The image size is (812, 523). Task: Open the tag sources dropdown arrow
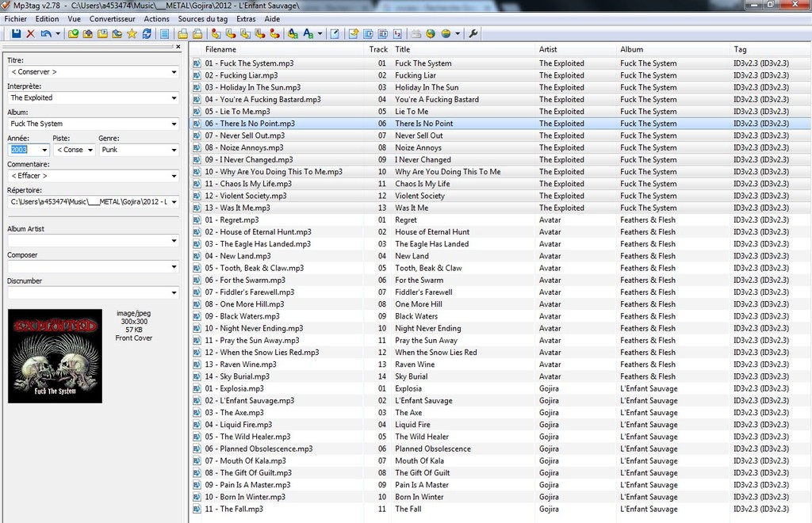click(x=458, y=33)
